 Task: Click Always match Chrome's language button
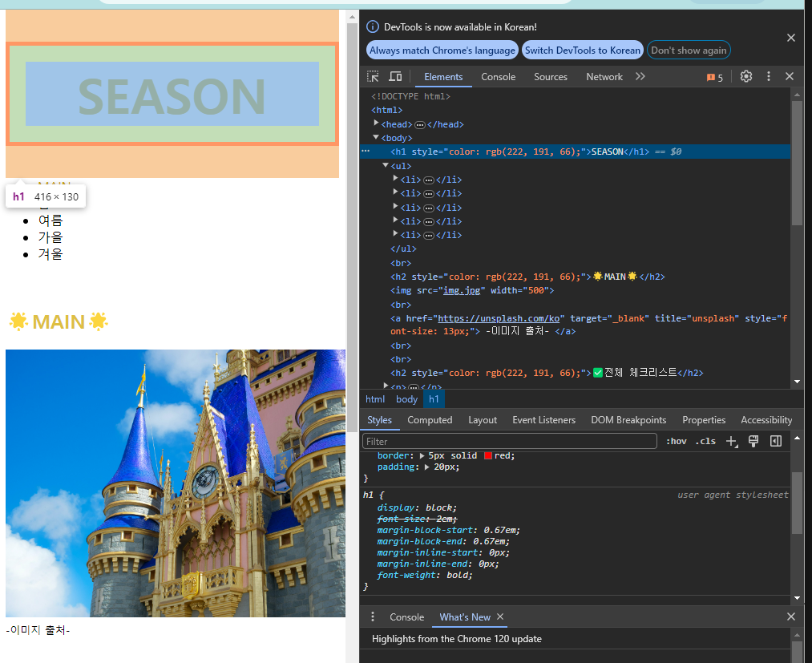pos(442,51)
